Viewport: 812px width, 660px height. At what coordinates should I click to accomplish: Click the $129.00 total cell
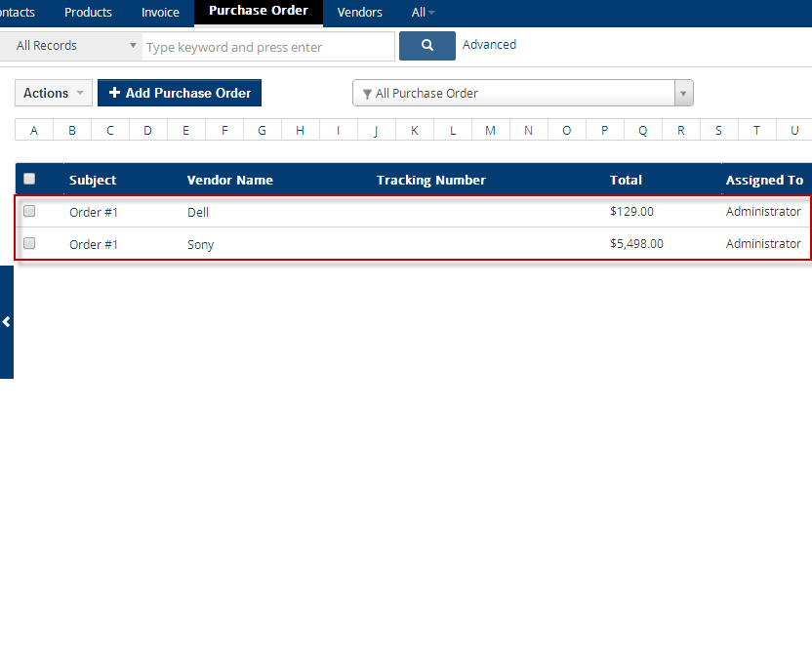631,211
